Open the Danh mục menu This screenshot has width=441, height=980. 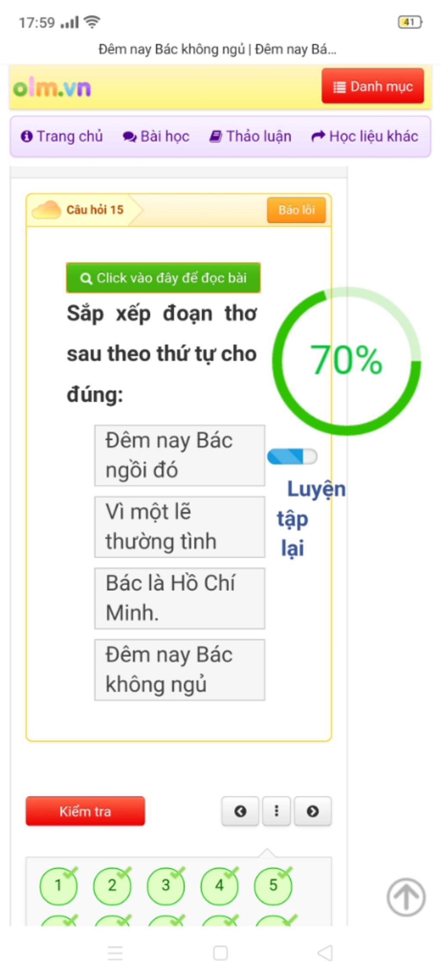click(x=373, y=86)
